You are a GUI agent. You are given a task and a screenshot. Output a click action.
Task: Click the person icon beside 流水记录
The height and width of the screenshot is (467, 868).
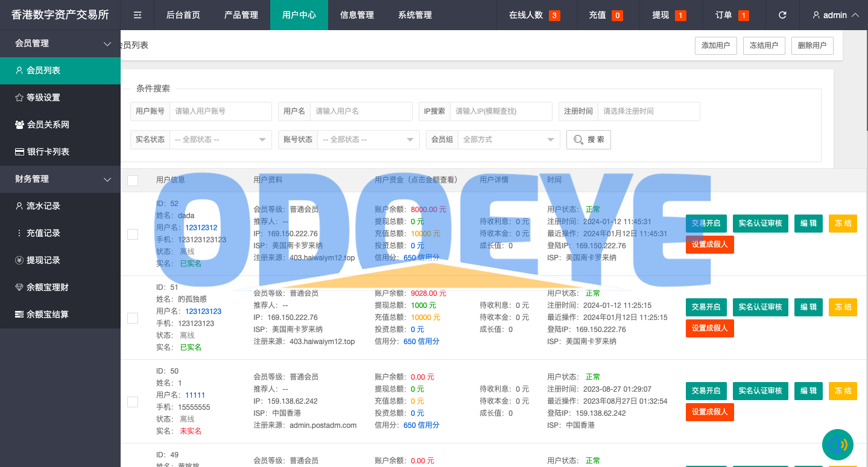coord(19,206)
